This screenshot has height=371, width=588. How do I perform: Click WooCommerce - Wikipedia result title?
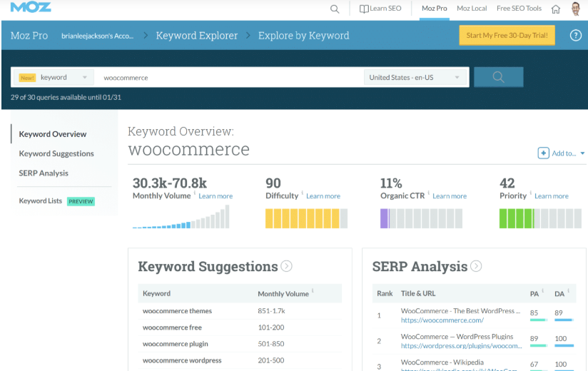pos(442,362)
